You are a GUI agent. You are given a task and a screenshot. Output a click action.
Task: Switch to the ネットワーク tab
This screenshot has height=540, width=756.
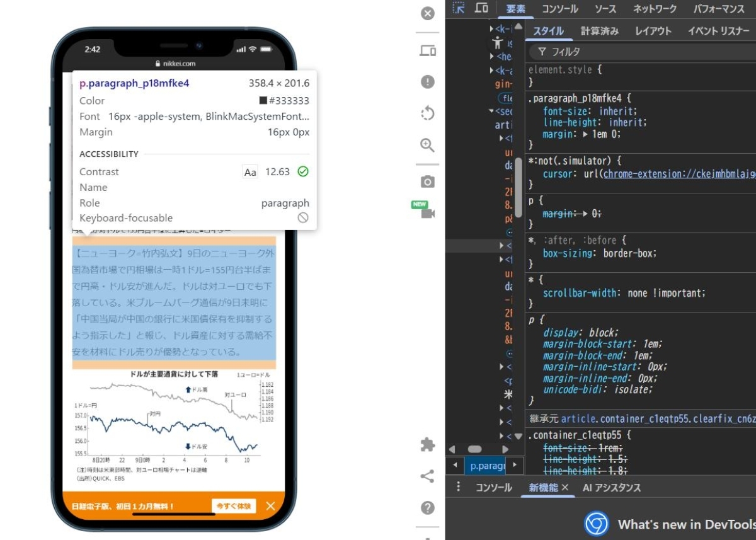click(x=655, y=9)
